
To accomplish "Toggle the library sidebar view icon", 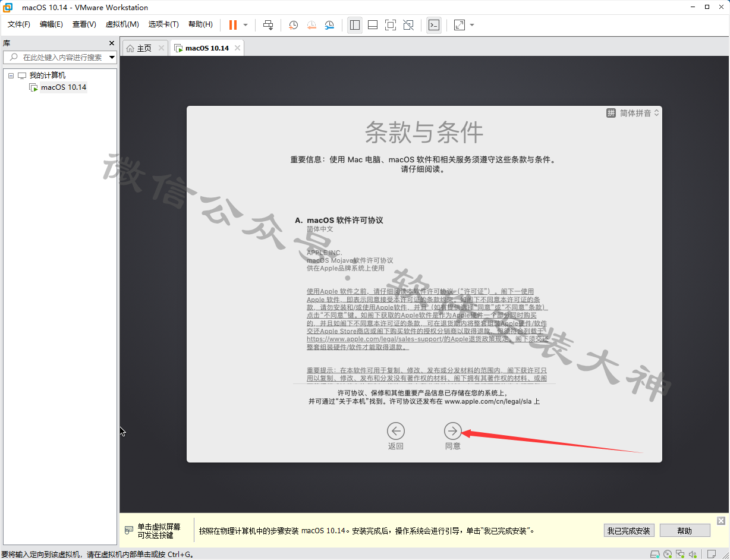I will pyautogui.click(x=355, y=25).
